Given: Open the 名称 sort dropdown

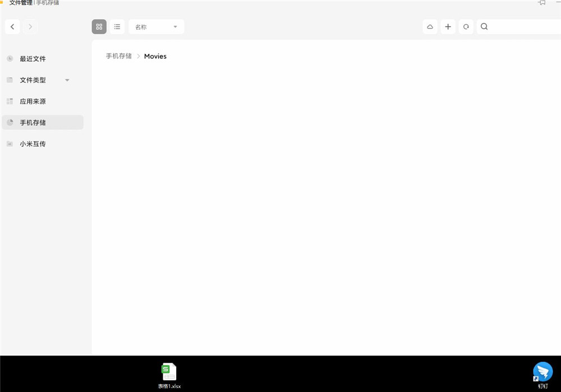Looking at the screenshot, I should pos(156,27).
